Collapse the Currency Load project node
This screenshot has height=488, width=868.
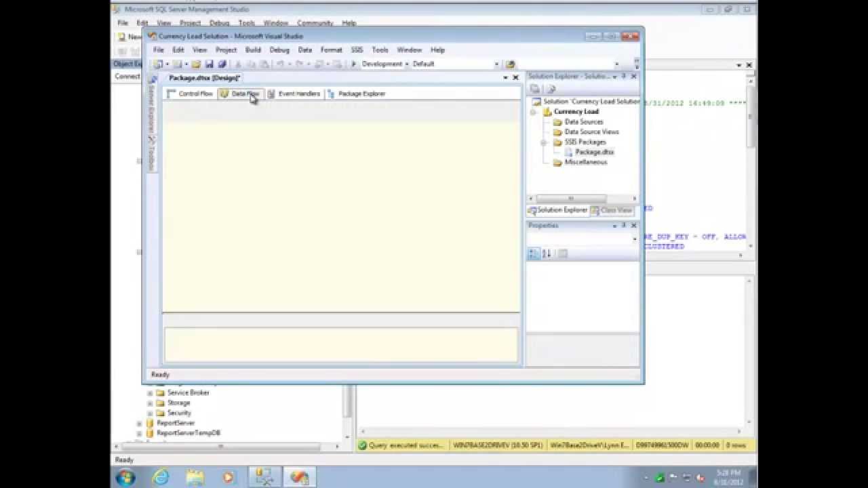tap(533, 112)
